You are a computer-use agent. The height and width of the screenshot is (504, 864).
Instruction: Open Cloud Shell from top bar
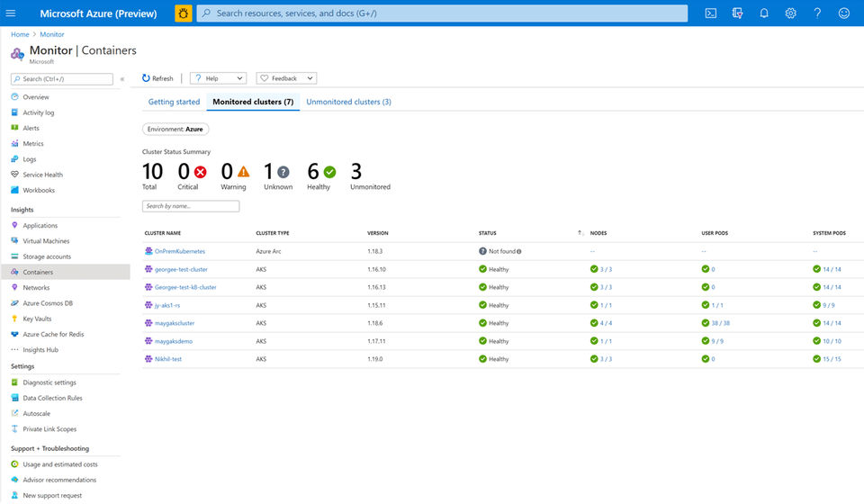coord(710,13)
